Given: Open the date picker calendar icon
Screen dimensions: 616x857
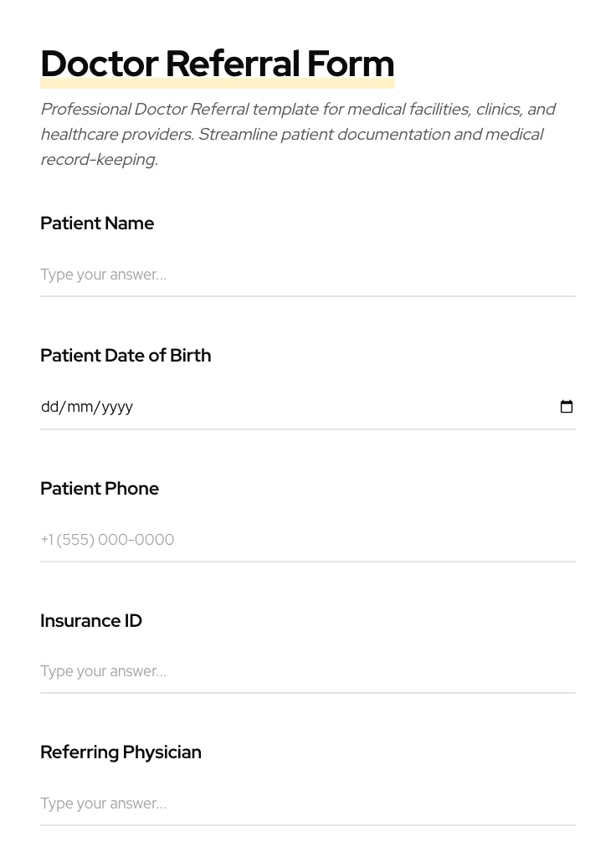Looking at the screenshot, I should click(x=567, y=407).
